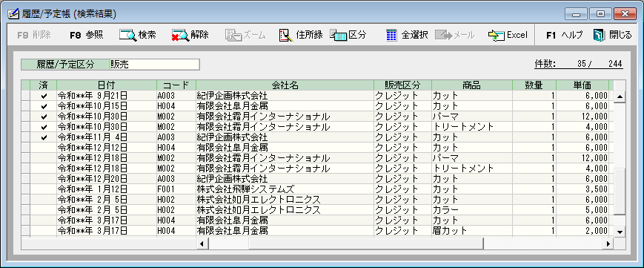Click the horizontal scrollbar thumb
The width and height of the screenshot is (644, 268).
click(366, 244)
